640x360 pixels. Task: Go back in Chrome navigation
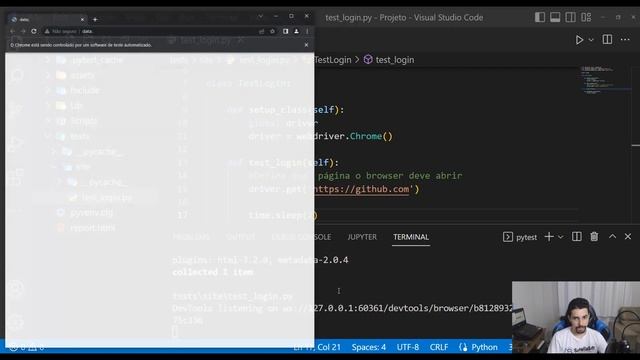12,31
